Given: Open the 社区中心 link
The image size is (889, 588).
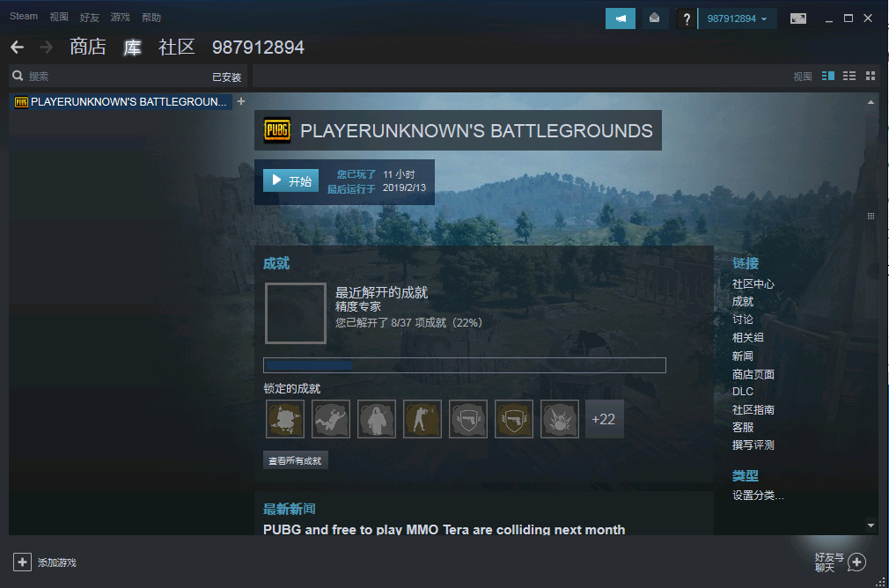Looking at the screenshot, I should (753, 284).
